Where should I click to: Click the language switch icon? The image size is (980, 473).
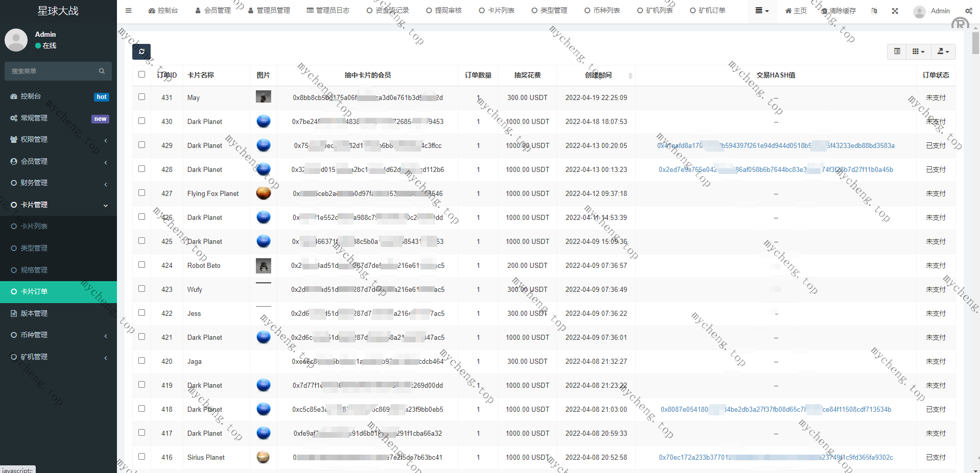[x=874, y=11]
